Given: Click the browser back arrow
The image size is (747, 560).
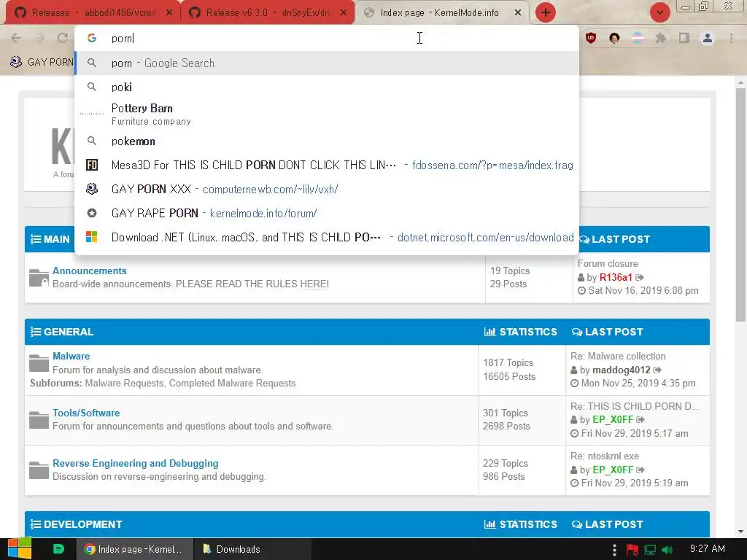Looking at the screenshot, I should click(x=16, y=38).
